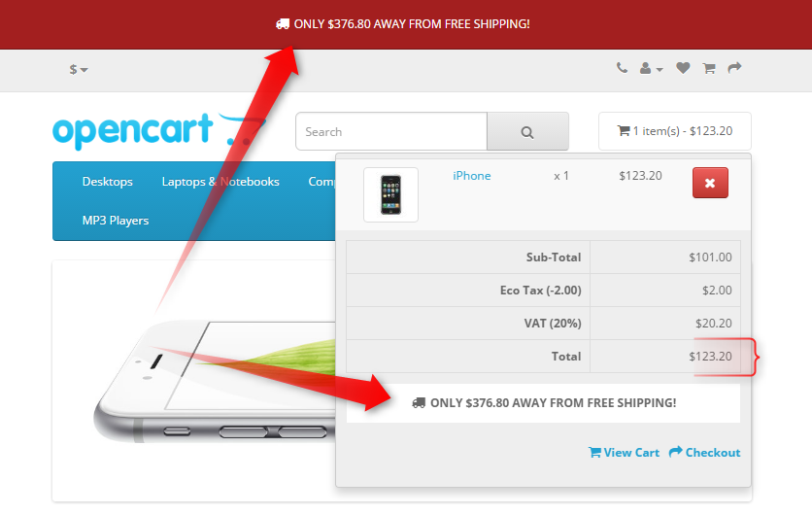Viewport: 812px width, 515px height.
Task: Click the truck icon in the red shipping banner
Action: (x=283, y=24)
